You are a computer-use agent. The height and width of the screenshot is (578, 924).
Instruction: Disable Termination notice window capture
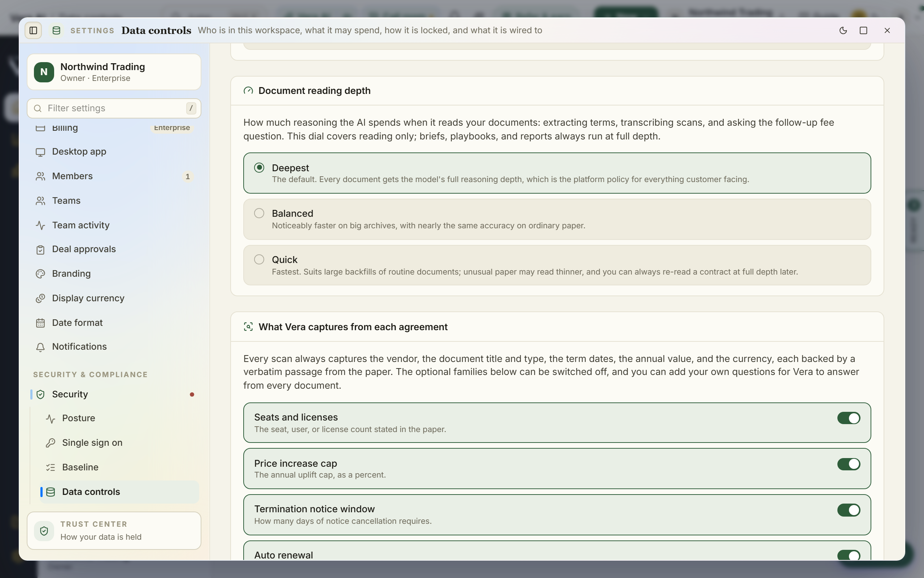click(849, 510)
